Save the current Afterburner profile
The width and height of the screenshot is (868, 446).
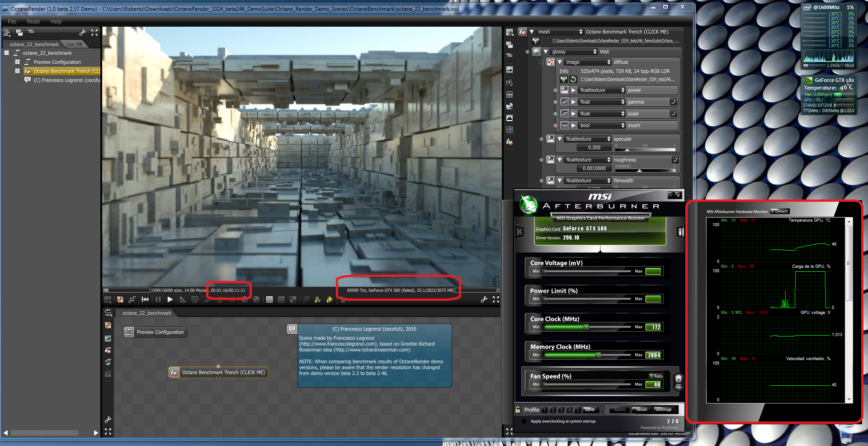(590, 410)
